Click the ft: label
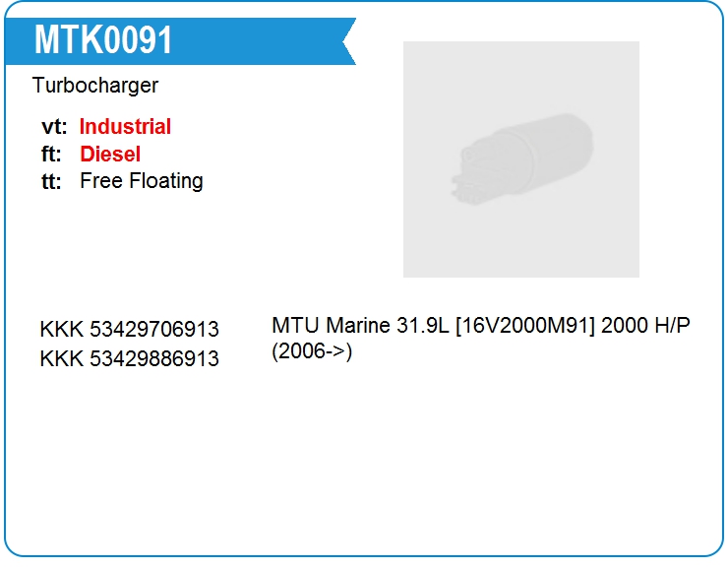 [52, 155]
